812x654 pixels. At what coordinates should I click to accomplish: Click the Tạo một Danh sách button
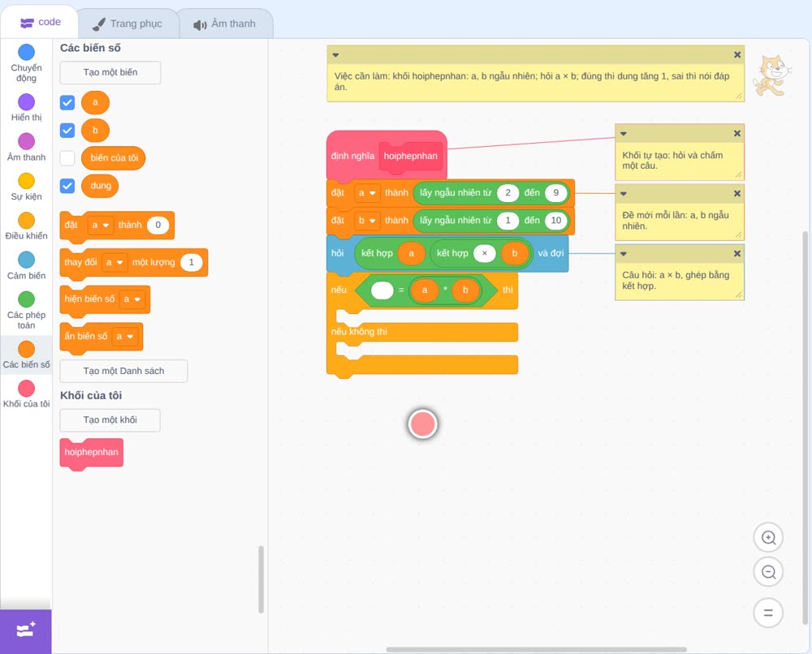(123, 371)
